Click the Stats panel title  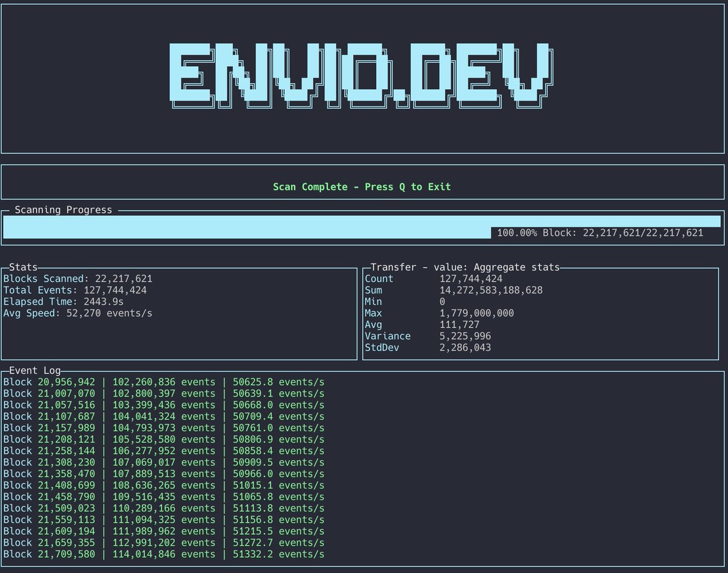pos(23,267)
